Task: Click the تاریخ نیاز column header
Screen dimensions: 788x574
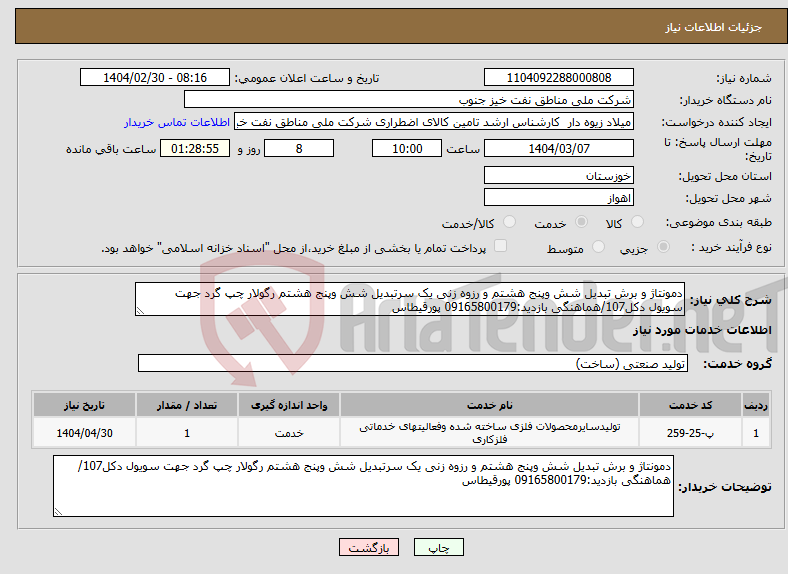Action: coord(84,405)
